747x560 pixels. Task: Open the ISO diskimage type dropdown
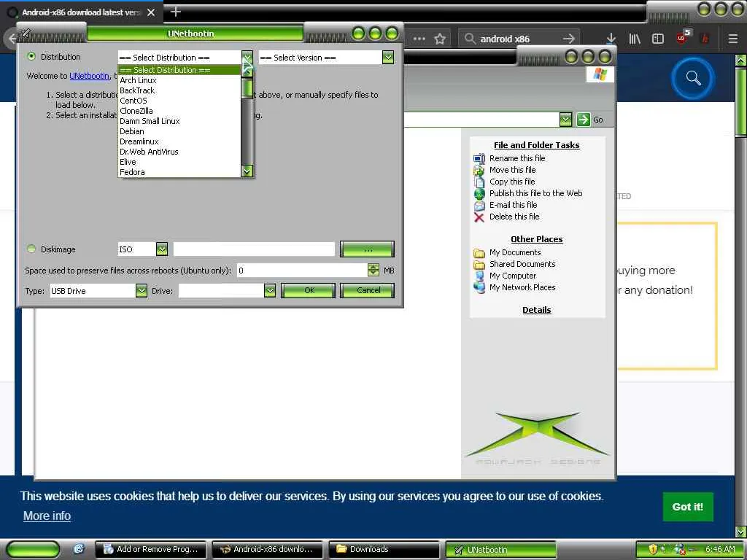[162, 249]
